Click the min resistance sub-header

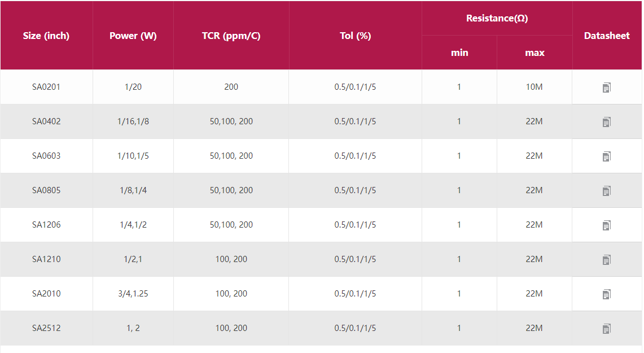tap(459, 53)
